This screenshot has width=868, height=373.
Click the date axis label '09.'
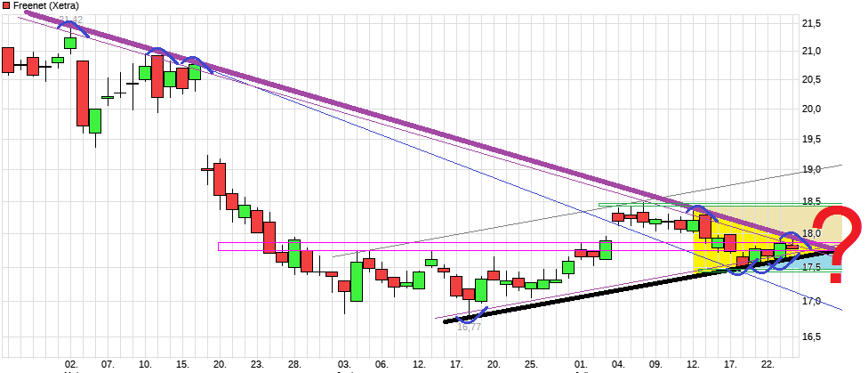click(655, 364)
